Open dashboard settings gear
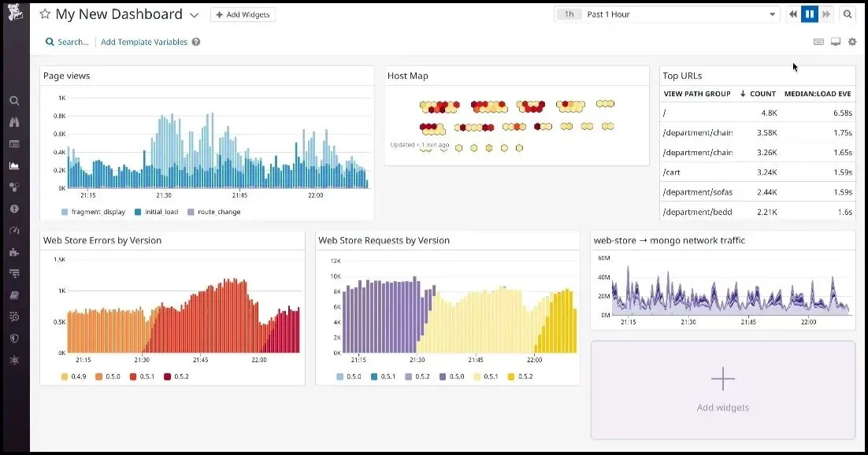868x455 pixels. [x=852, y=42]
